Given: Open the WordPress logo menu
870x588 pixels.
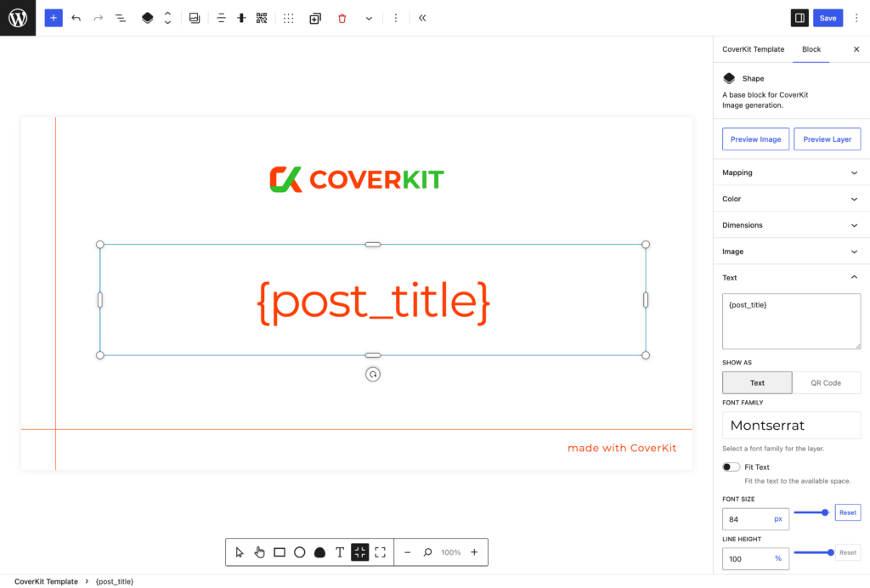Looking at the screenshot, I should click(x=18, y=18).
